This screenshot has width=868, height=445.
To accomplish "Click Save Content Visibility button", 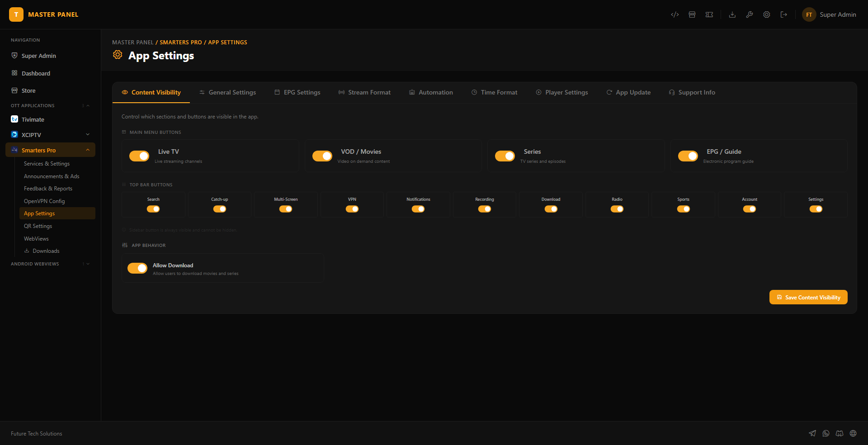I will tap(808, 297).
